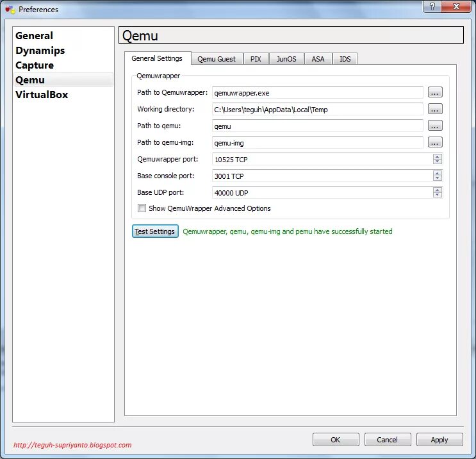Click the Base UDP port label
Viewport: 476px width, 459px height.
(160, 192)
